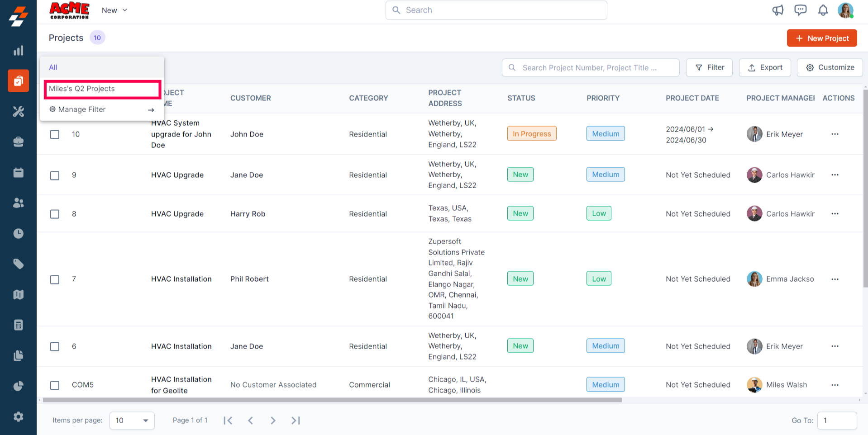Image resolution: width=868 pixels, height=435 pixels.
Task: Click the horizontal scrollbar under the table
Action: point(332,400)
